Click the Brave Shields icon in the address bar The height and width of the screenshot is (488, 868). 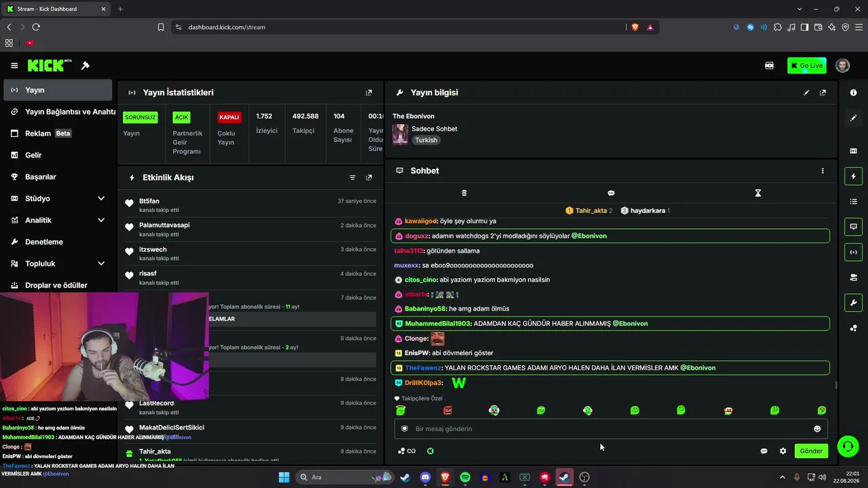coord(635,27)
